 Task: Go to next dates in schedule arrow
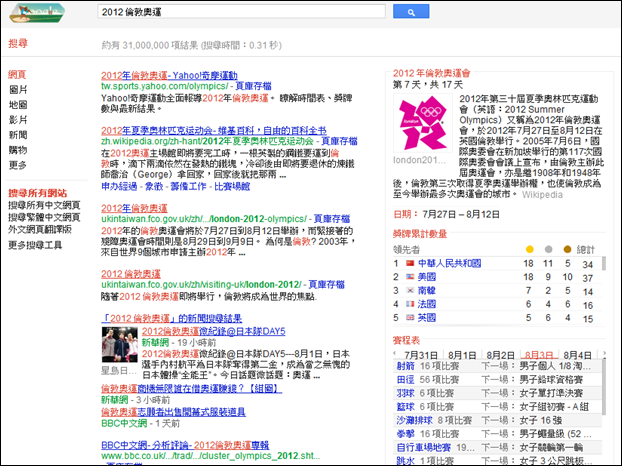coord(604,353)
